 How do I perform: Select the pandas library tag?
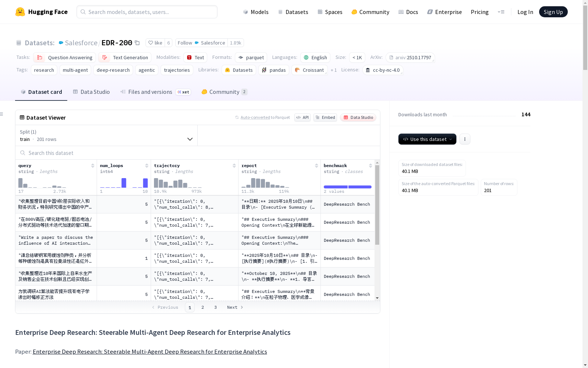pos(274,70)
